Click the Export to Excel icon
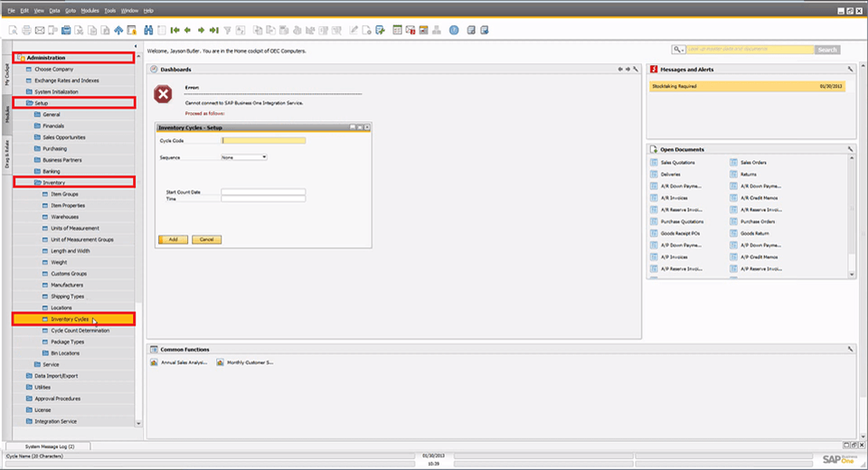Image resolution: width=868 pixels, height=470 pixels. [x=80, y=31]
